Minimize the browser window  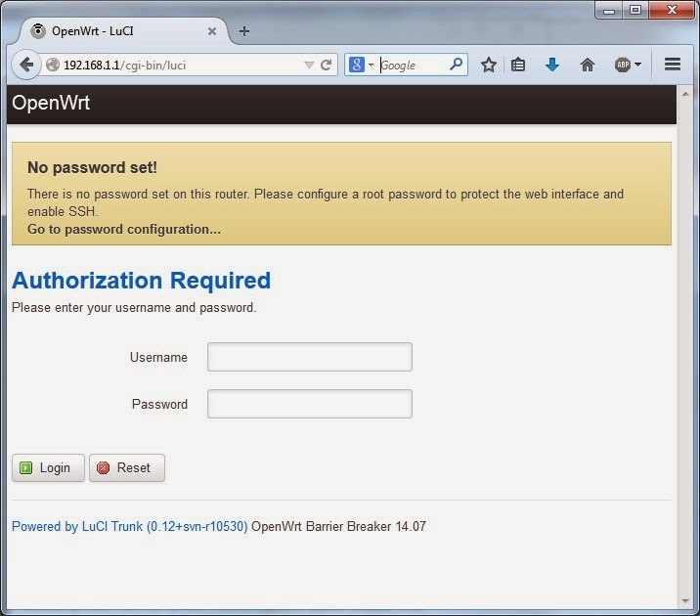tap(609, 10)
